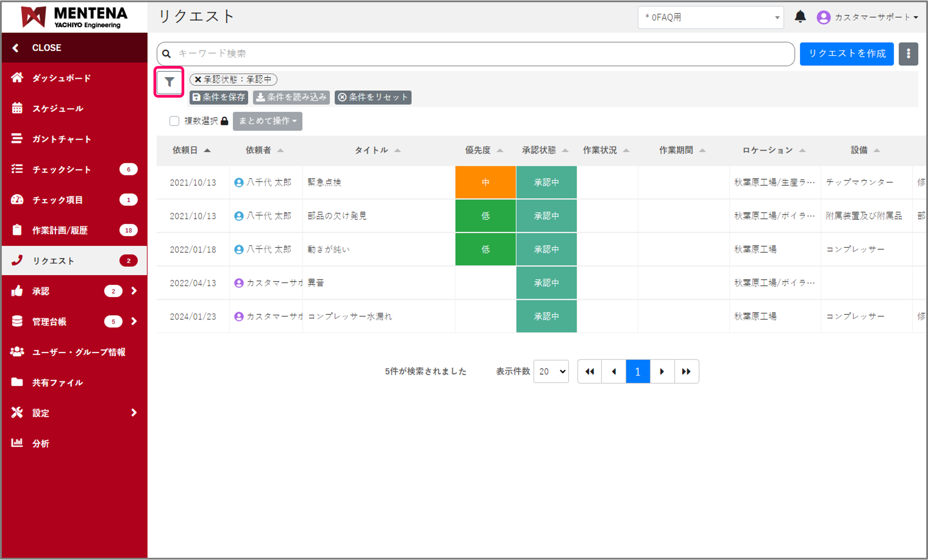
Task: Enable the 複数選択 checkbox
Action: (x=174, y=121)
